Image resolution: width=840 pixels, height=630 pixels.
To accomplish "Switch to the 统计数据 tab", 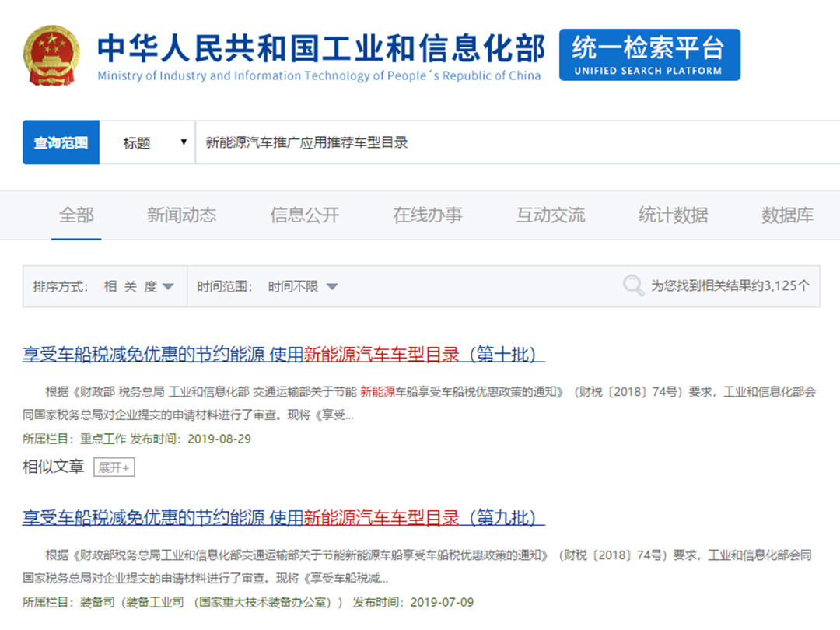I will [673, 215].
